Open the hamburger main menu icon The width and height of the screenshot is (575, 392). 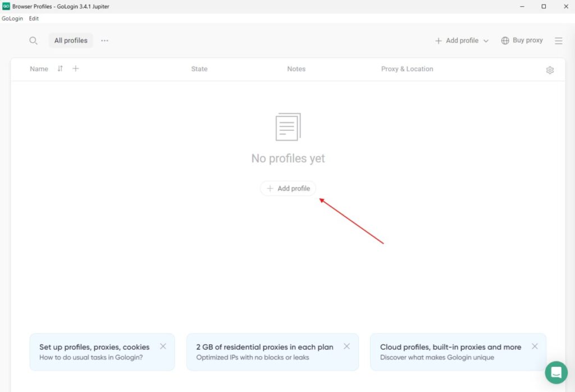click(559, 40)
